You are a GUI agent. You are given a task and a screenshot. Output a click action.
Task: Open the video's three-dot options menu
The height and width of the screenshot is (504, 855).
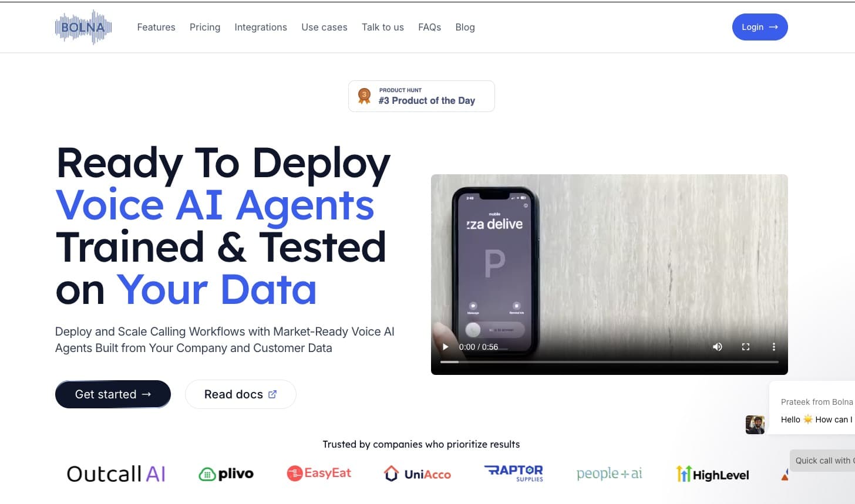tap(773, 347)
